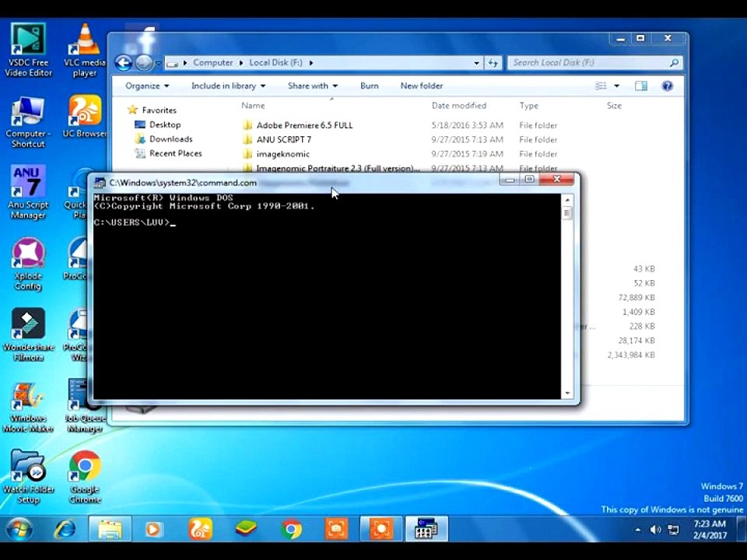Open VLC media player desktop icon
This screenshot has height=560, width=747.
[84, 50]
